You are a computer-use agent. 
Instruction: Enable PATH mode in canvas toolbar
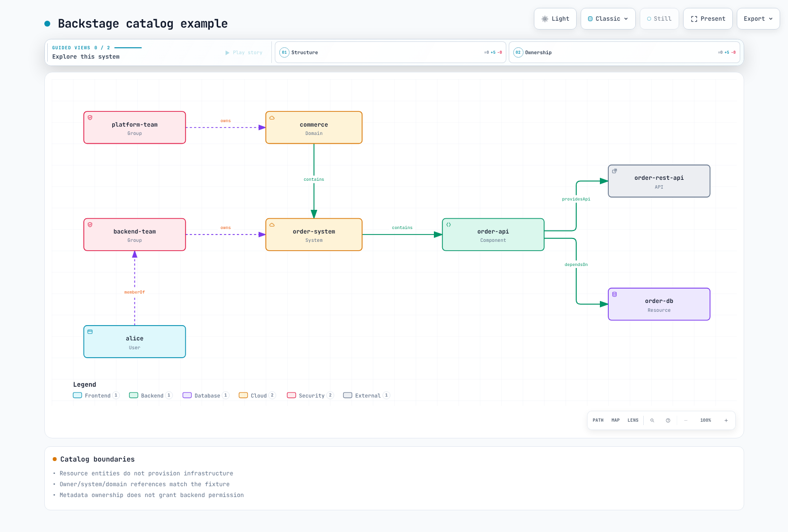point(598,420)
